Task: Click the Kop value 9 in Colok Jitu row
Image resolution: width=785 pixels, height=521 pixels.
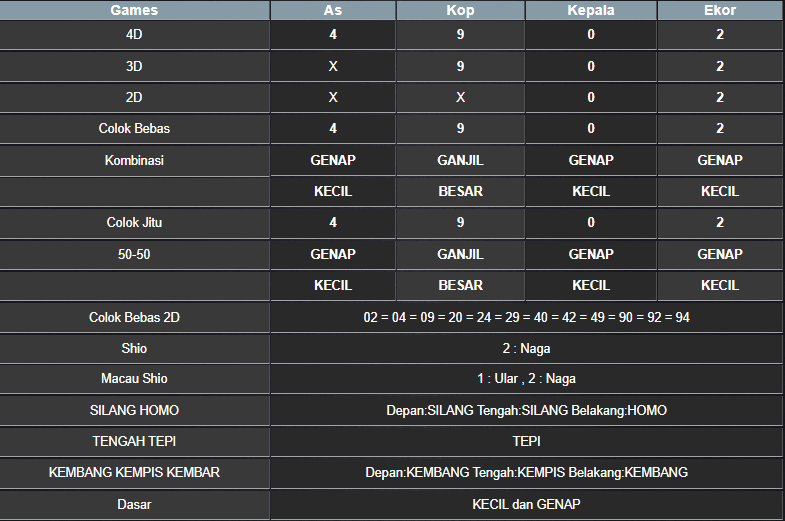Action: point(460,222)
